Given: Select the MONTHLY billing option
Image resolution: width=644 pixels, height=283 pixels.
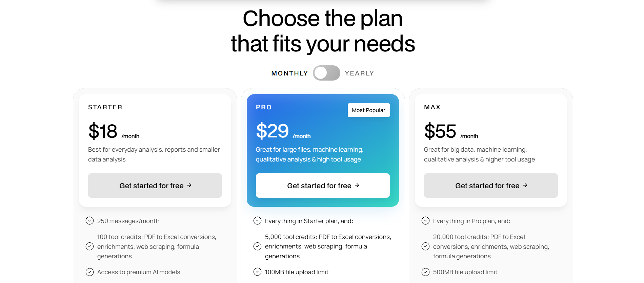Looking at the screenshot, I should click(289, 73).
